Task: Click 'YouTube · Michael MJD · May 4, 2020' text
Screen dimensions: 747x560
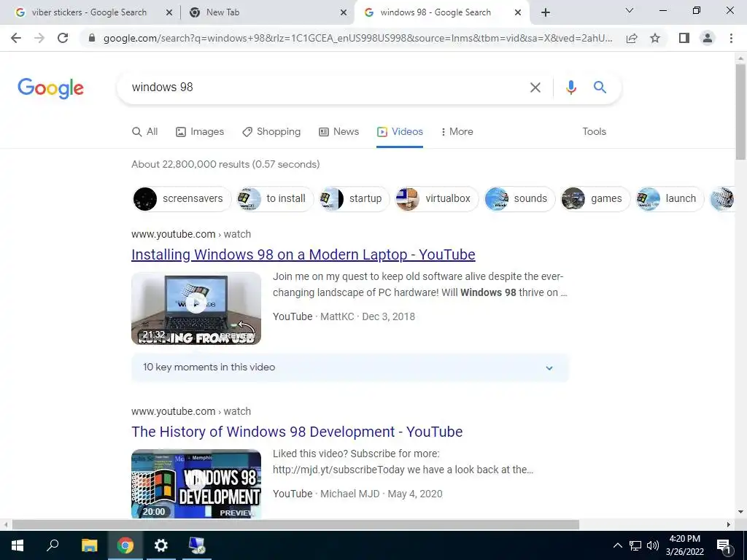Action: coord(357,494)
